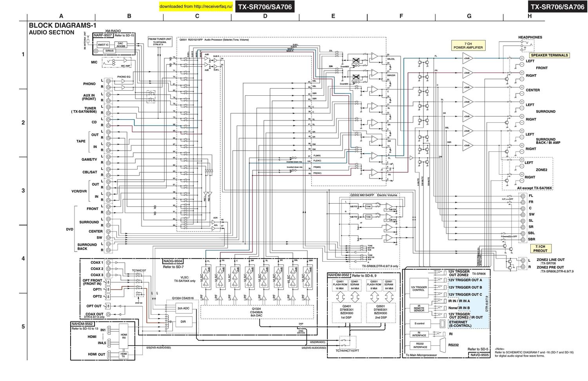Click the RI INTERFACE block

tap(419, 334)
